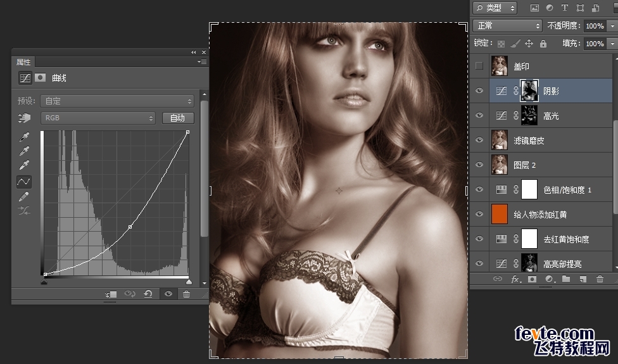Select the middle curve control point
Image resolution: width=618 pixels, height=364 pixels.
pyautogui.click(x=130, y=227)
